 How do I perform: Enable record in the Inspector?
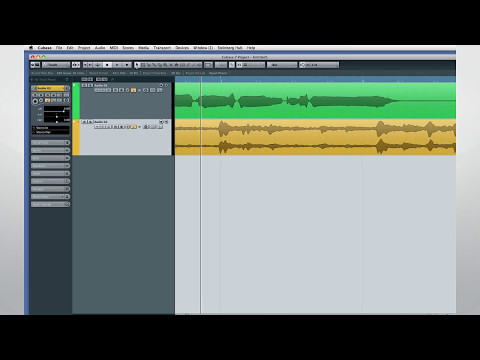click(x=35, y=101)
